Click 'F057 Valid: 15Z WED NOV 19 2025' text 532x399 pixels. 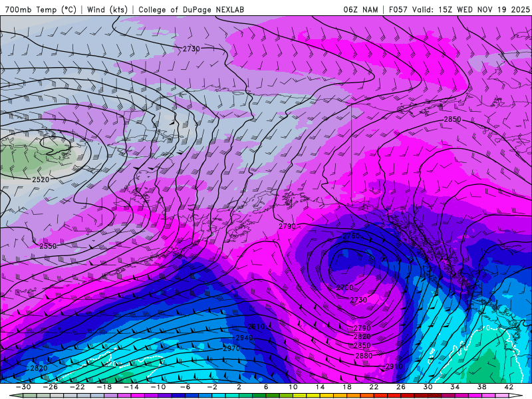[x=459, y=9]
